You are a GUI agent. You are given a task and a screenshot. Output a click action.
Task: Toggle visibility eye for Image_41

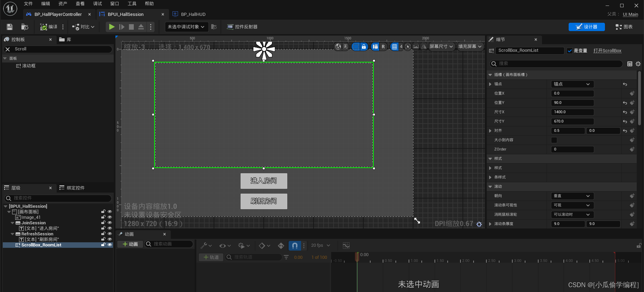110,217
